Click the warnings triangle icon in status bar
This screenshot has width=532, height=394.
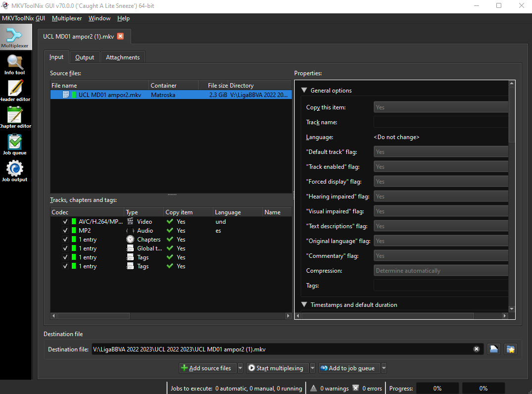(314, 388)
